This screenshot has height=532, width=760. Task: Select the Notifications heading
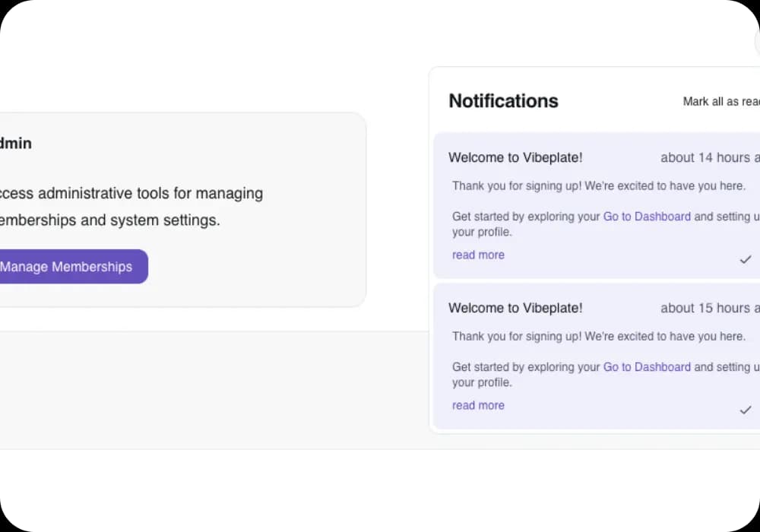tap(503, 101)
